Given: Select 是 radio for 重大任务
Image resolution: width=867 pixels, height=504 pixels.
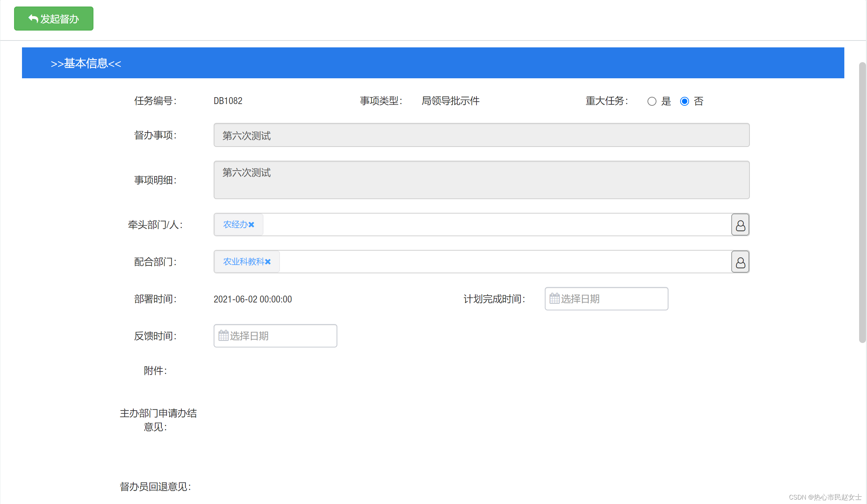Looking at the screenshot, I should click(652, 101).
